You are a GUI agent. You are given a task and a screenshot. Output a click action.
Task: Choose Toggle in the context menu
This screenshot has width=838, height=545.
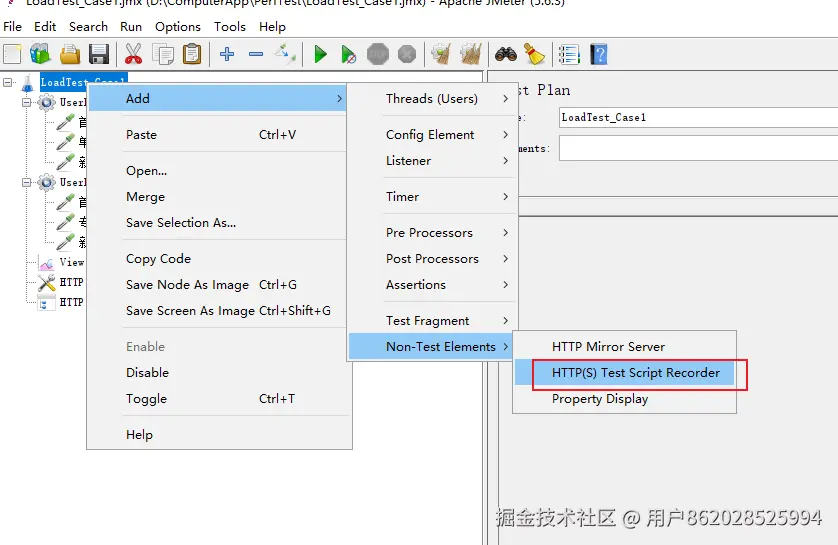218,399
